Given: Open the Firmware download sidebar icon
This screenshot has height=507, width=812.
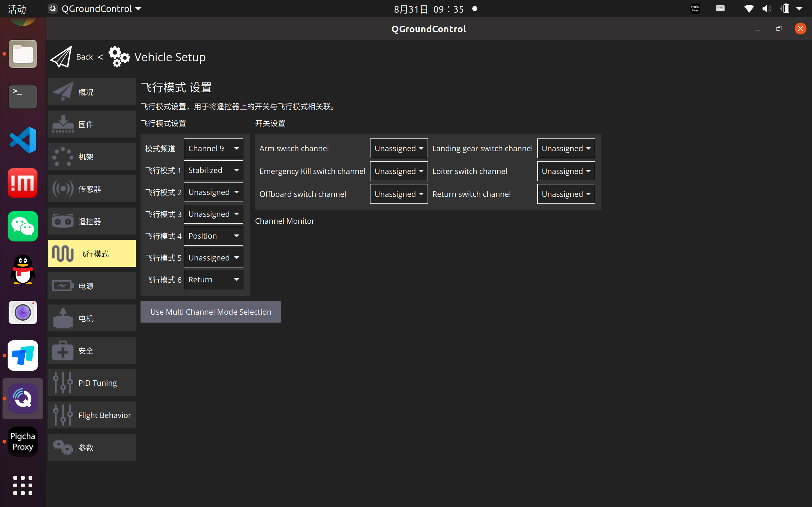Looking at the screenshot, I should (63, 124).
